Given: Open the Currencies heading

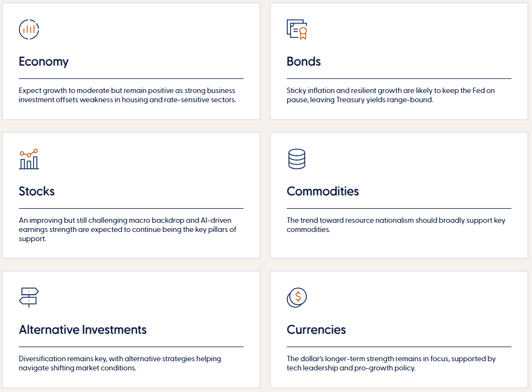Looking at the screenshot, I should (316, 330).
